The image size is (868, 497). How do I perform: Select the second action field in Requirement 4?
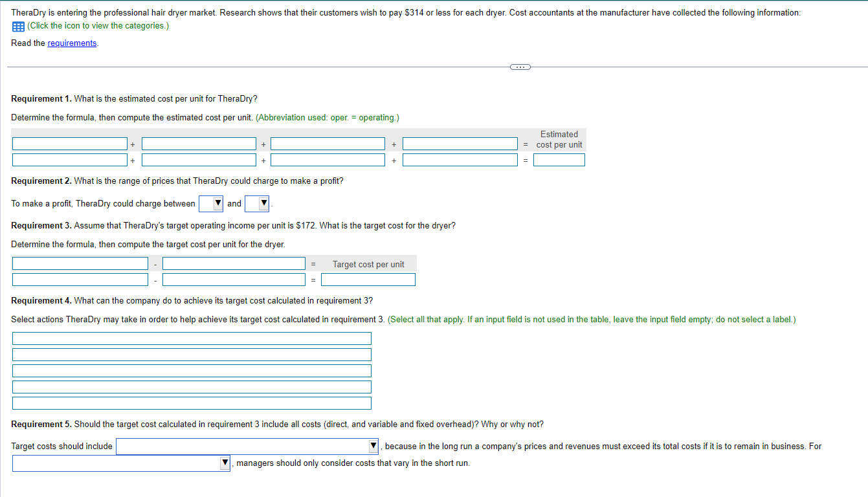pos(192,355)
